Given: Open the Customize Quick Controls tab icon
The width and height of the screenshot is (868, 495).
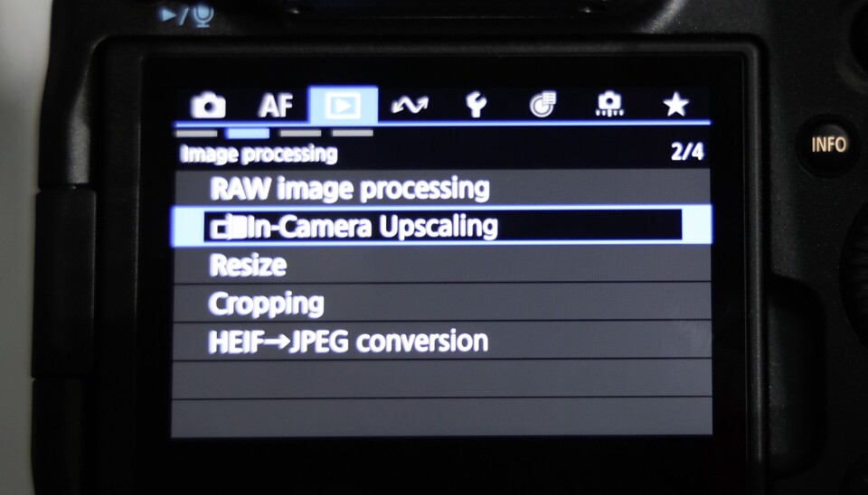Looking at the screenshot, I should coord(542,105).
